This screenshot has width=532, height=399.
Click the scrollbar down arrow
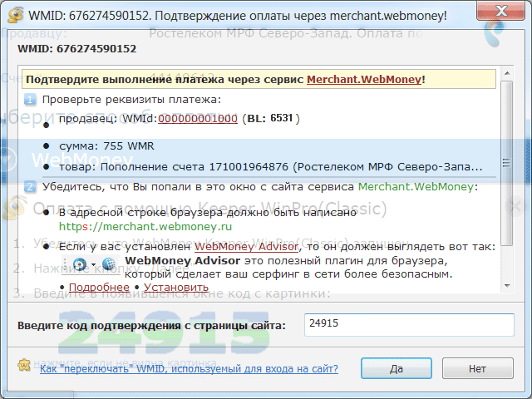(x=507, y=286)
